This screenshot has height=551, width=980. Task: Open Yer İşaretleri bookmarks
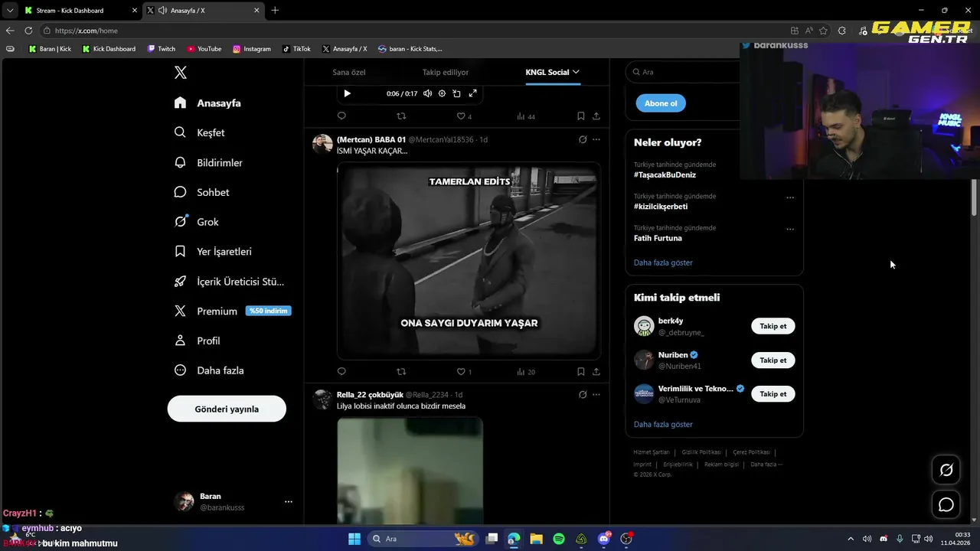click(x=213, y=251)
